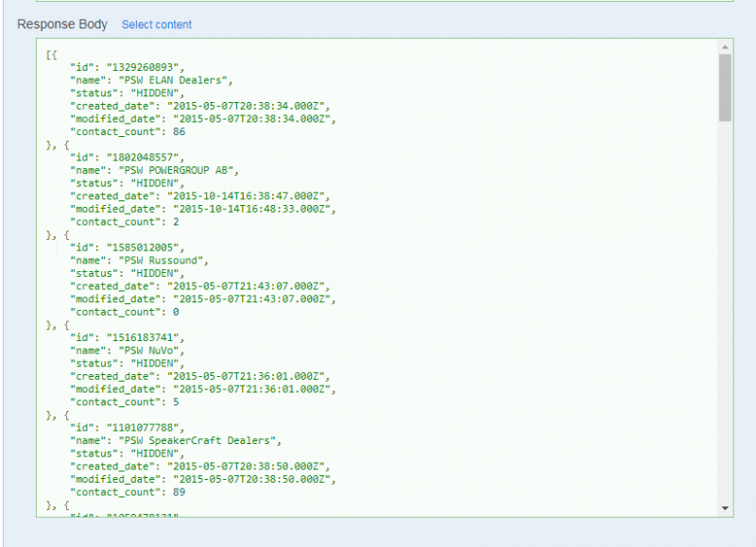Viewport: 756px width, 547px height.
Task: Click modified_date "2015-05-07T20:38:34.000Z"
Action: click(251, 119)
